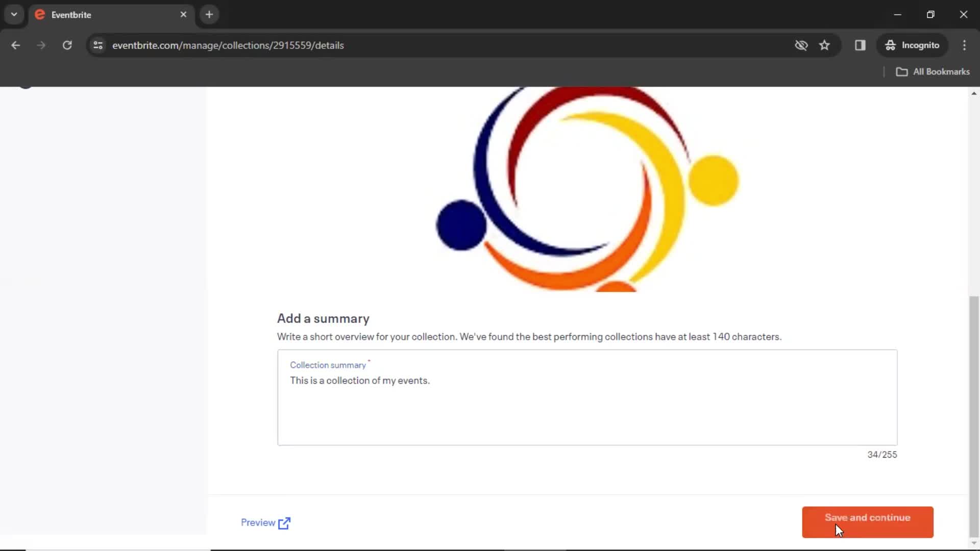Open a new browser tab
Viewport: 980px width, 551px height.
pos(209,14)
